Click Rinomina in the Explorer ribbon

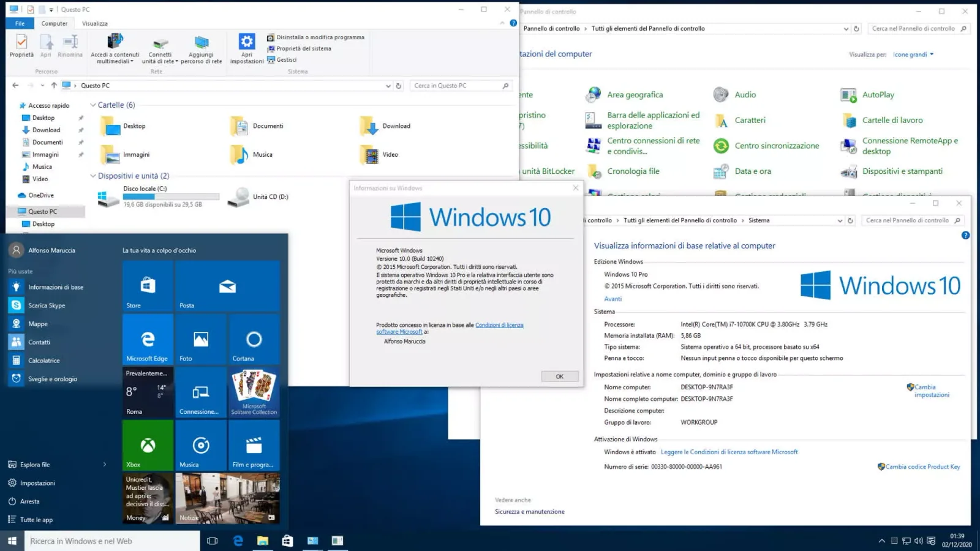tap(70, 46)
